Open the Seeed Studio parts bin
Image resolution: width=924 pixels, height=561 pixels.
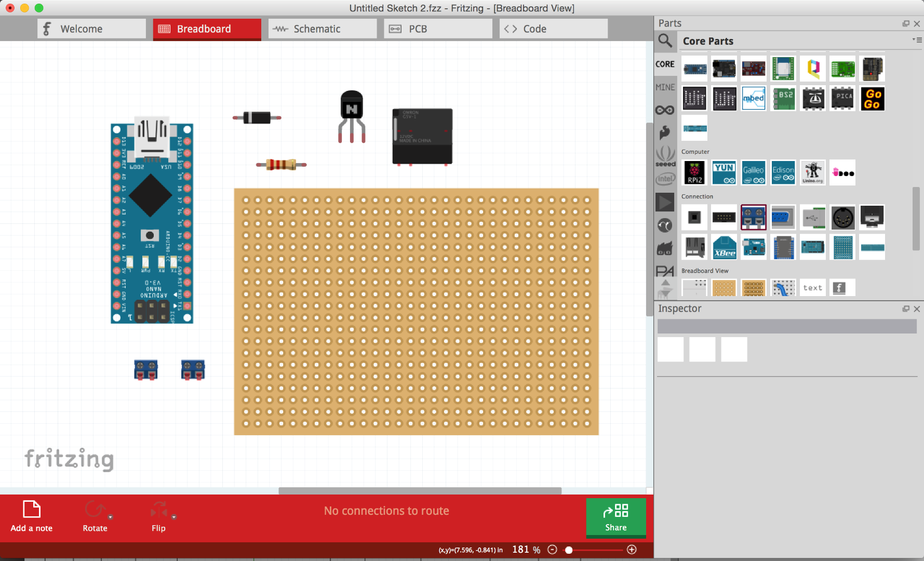pyautogui.click(x=665, y=156)
